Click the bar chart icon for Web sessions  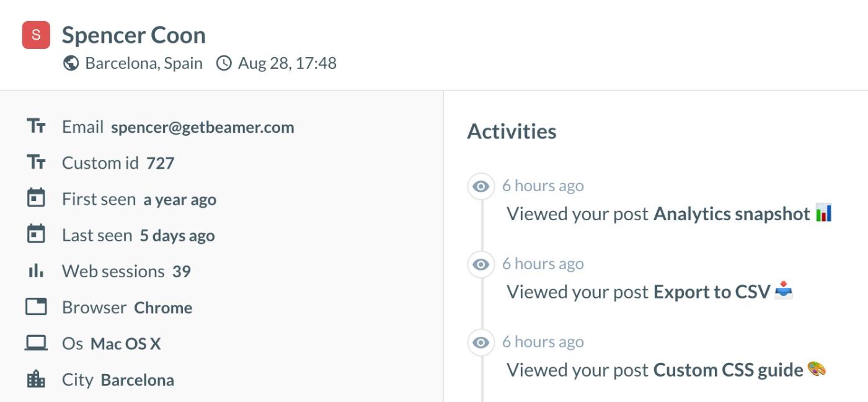[x=37, y=271]
